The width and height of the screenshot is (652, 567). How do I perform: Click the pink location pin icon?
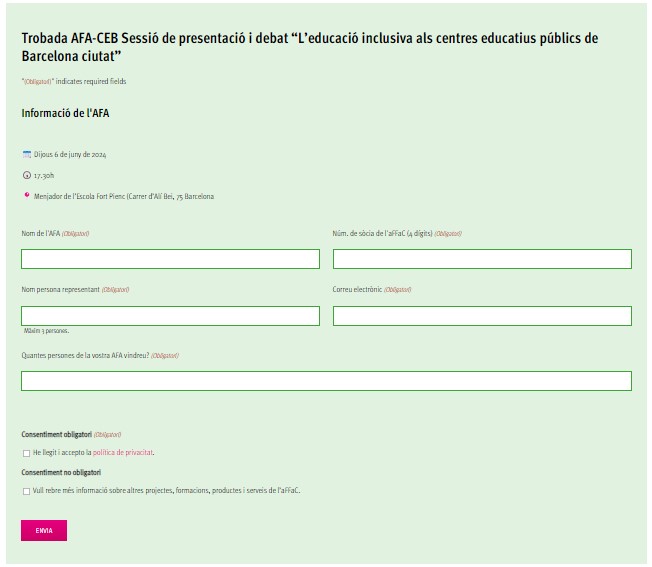tap(27, 195)
